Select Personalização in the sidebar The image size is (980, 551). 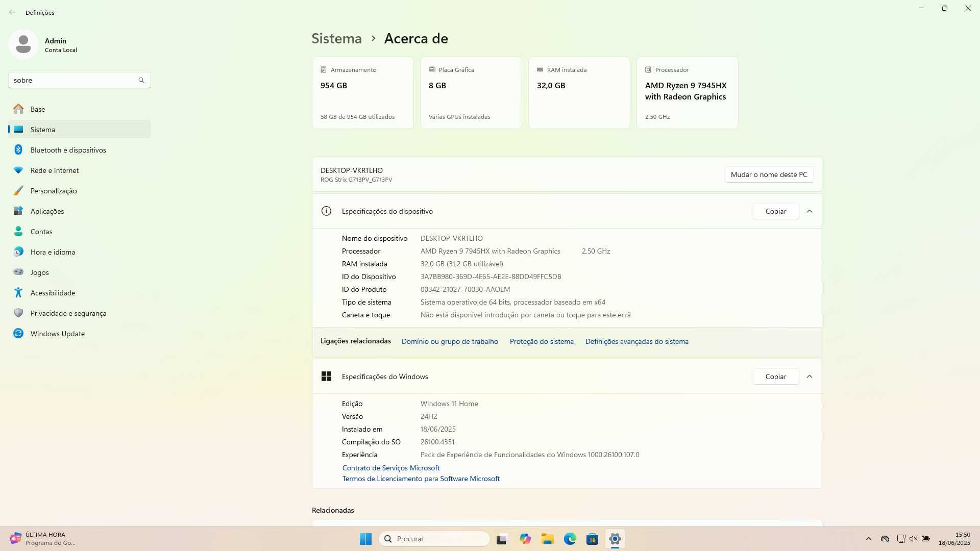point(80,190)
